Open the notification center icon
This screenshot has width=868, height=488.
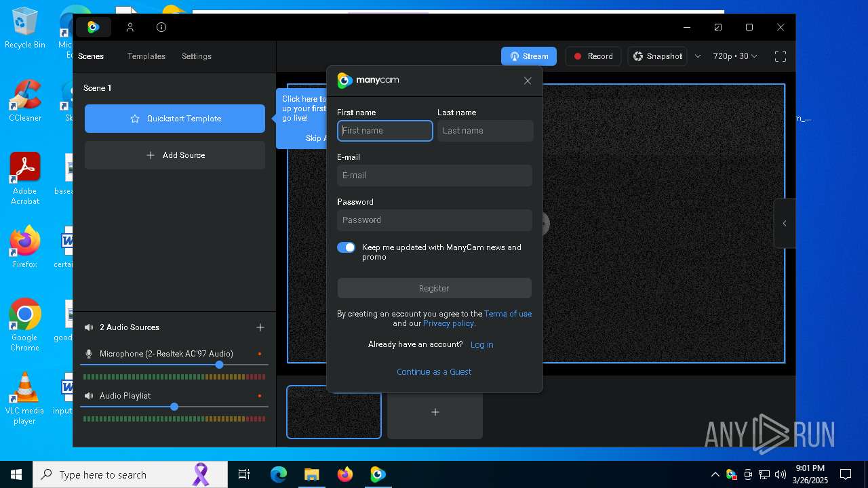point(846,474)
